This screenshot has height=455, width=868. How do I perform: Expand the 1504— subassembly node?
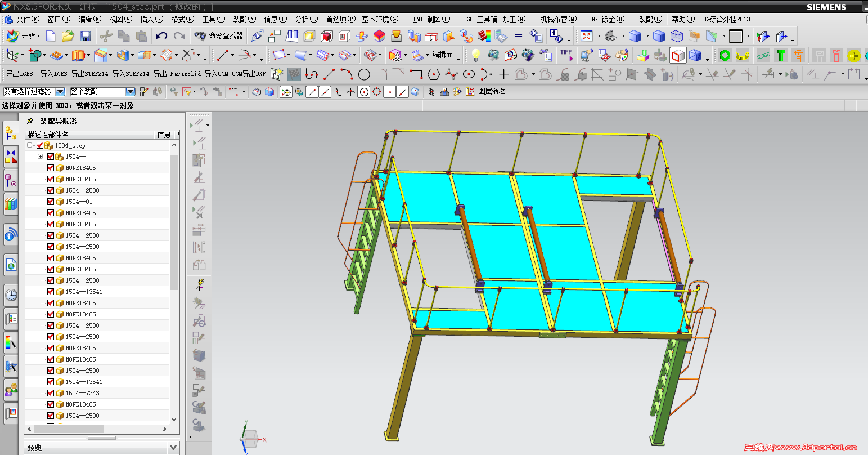41,157
